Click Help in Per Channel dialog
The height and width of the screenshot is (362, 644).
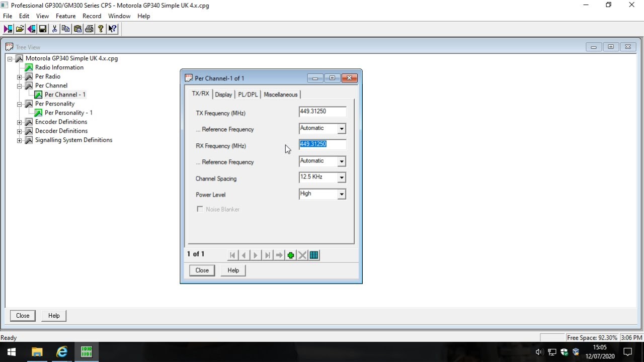tap(233, 270)
